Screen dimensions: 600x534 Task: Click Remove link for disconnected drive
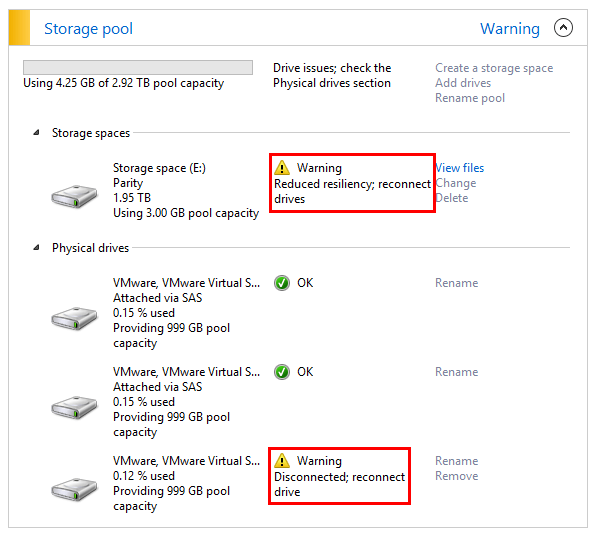pos(457,476)
